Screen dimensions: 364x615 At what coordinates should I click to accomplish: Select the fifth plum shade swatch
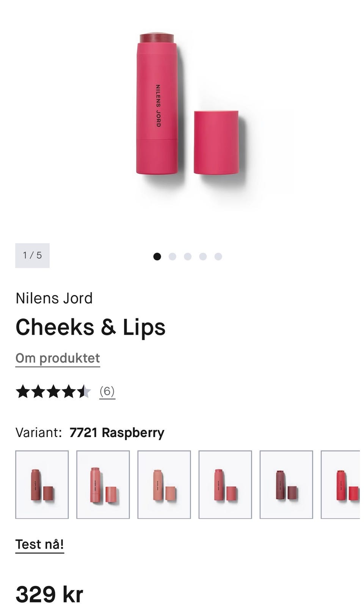pos(286,484)
